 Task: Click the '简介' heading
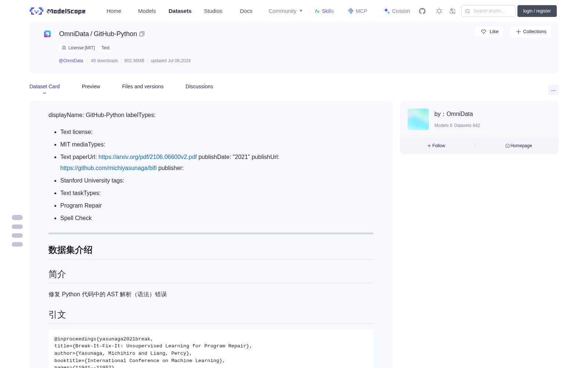tap(57, 274)
